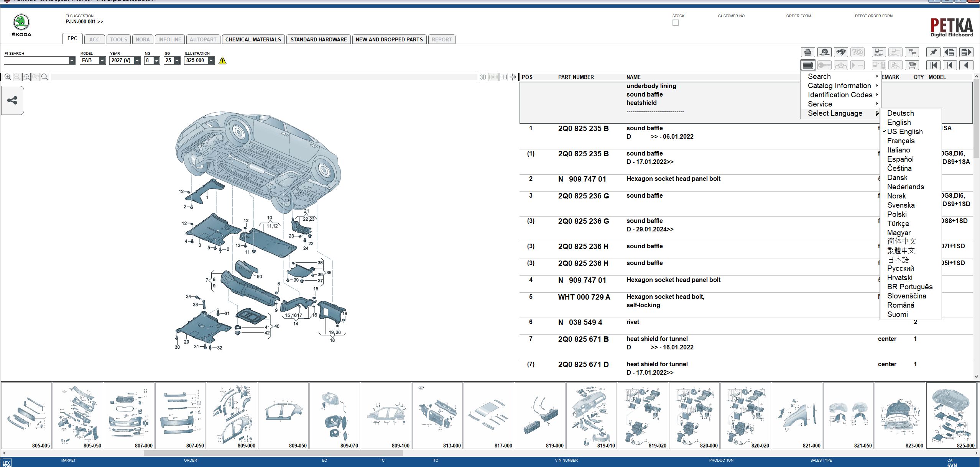The height and width of the screenshot is (467, 980).
Task: Open the ELSA workshop system icon
Action: point(880,52)
